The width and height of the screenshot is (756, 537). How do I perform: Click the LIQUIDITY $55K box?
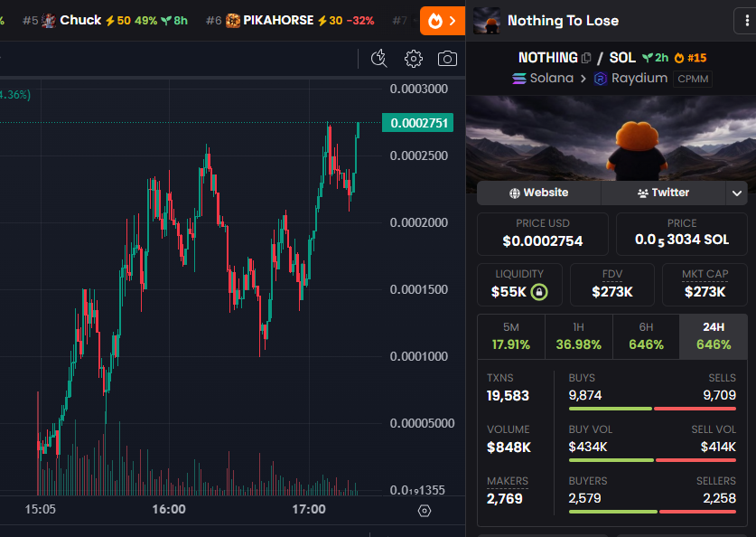coord(519,285)
